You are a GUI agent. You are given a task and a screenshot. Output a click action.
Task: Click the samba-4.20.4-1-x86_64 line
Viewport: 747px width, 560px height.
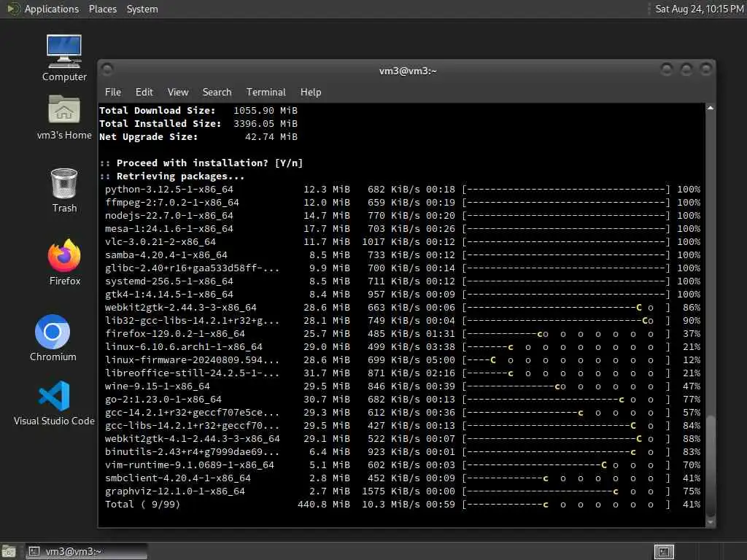pos(403,254)
